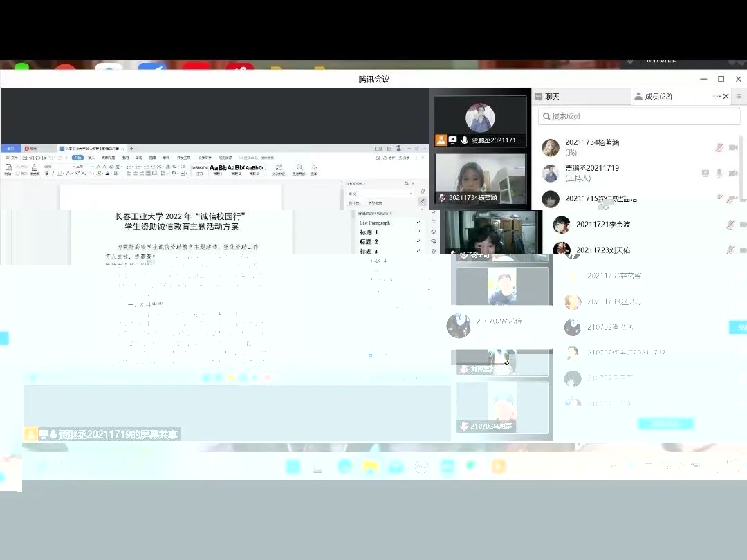Switch to the 开发工具 ribbon tab
This screenshot has width=747, height=560.
pyautogui.click(x=183, y=158)
